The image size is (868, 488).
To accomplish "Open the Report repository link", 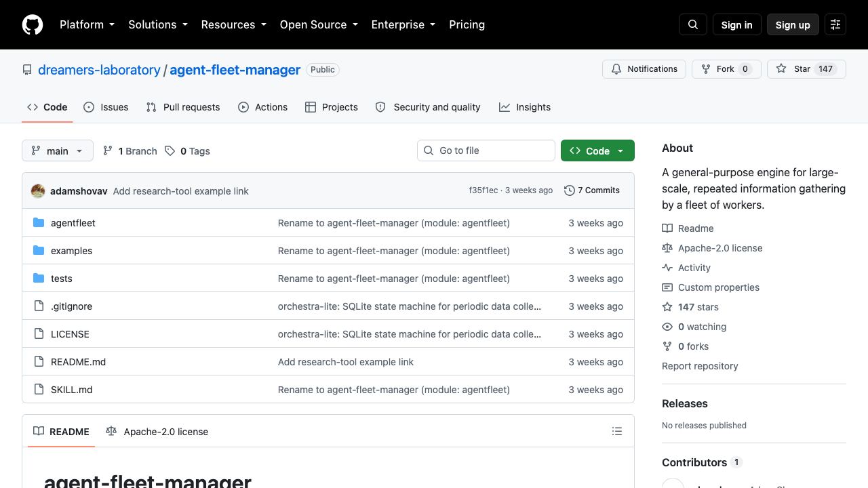I will pos(700,366).
